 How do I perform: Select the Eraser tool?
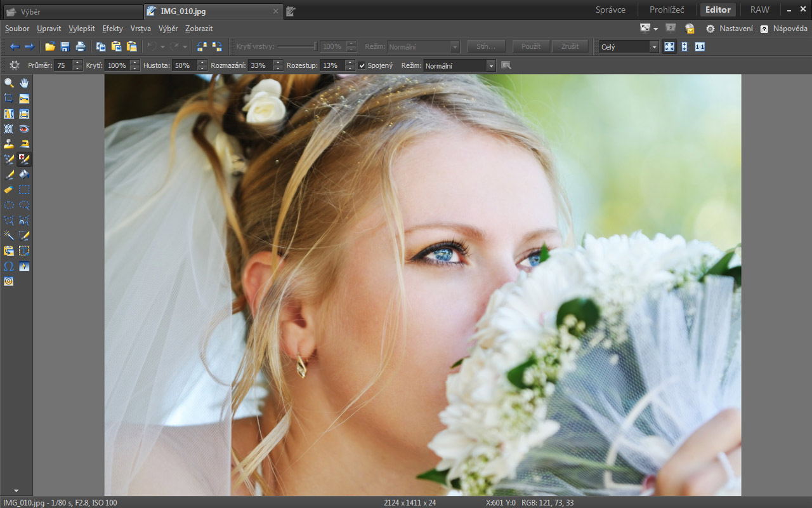(9, 190)
